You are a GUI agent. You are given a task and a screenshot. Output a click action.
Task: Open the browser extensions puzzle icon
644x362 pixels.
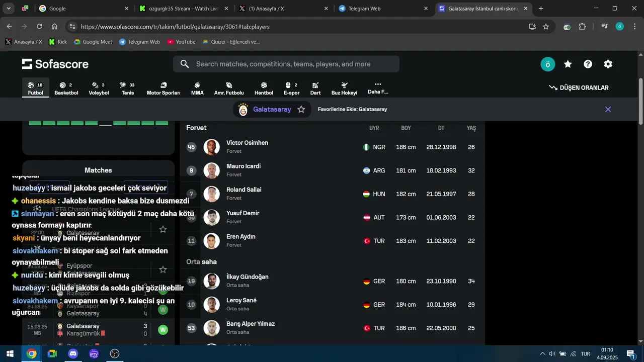pyautogui.click(x=583, y=27)
